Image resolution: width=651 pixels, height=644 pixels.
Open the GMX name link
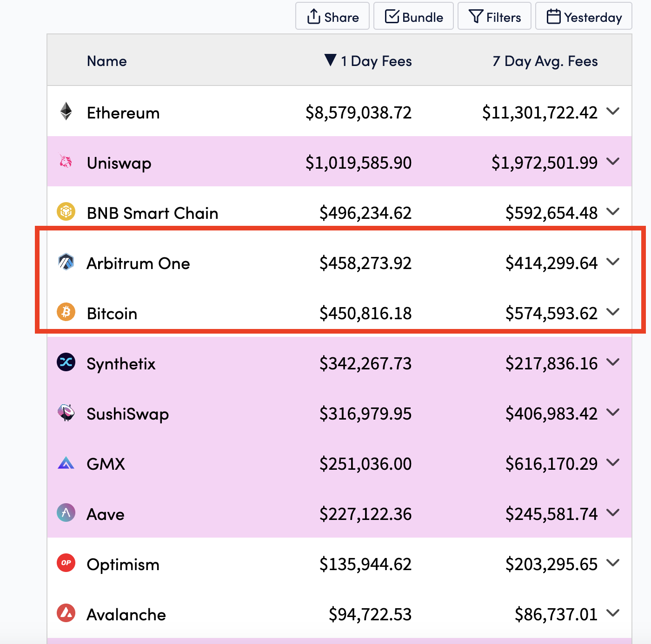(x=106, y=464)
